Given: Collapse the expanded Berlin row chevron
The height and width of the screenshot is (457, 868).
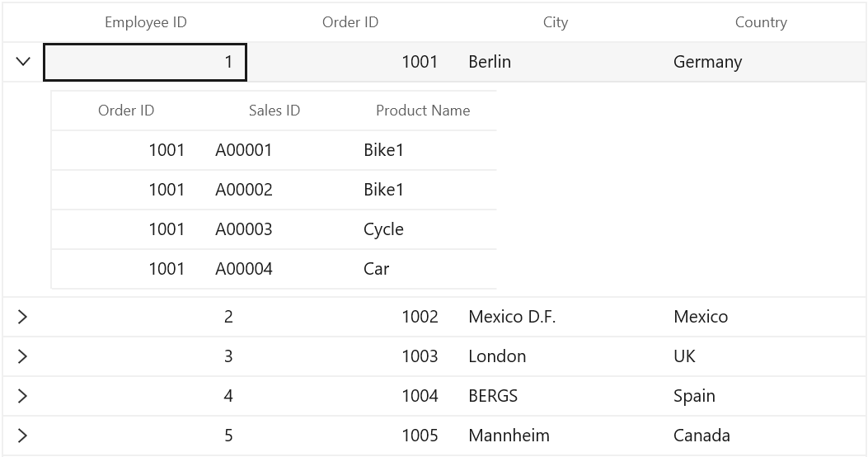Looking at the screenshot, I should click(23, 62).
